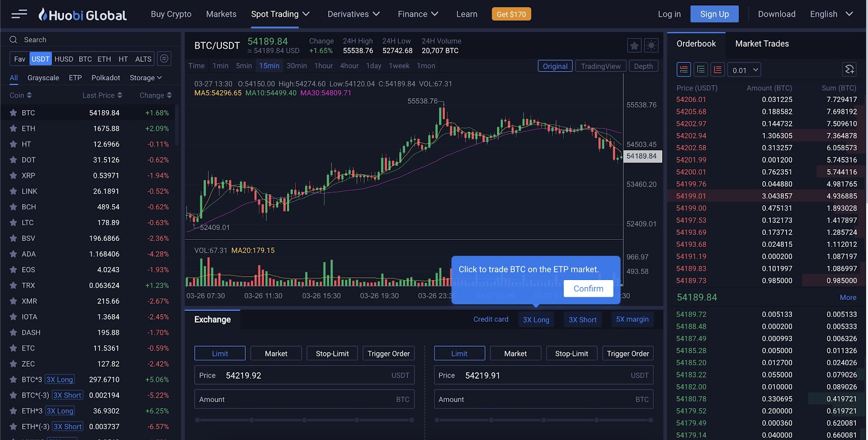Star the ZEC row as favorite
Screen dimensions: 868x440
pyautogui.click(x=13, y=364)
